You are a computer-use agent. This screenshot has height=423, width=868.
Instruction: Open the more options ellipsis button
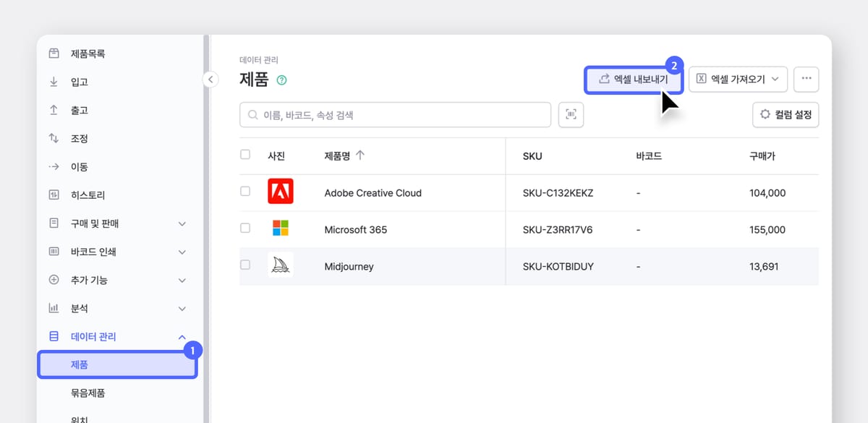[806, 80]
